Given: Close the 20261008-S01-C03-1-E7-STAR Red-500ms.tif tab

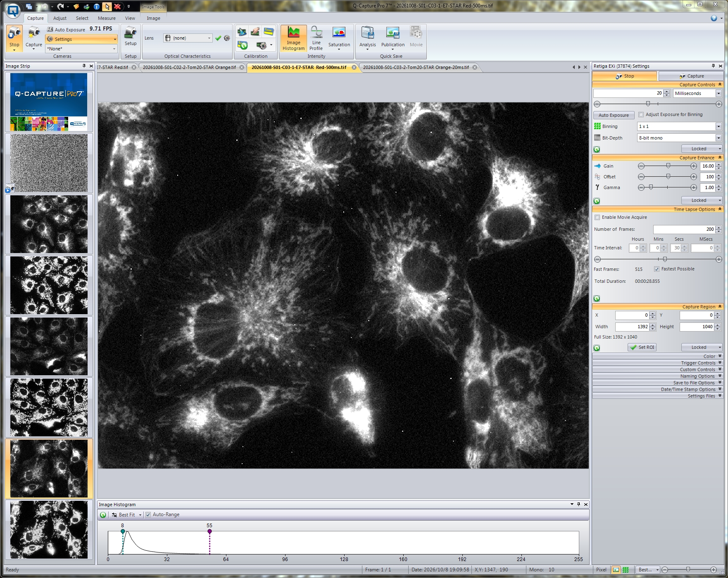Looking at the screenshot, I should coord(354,67).
